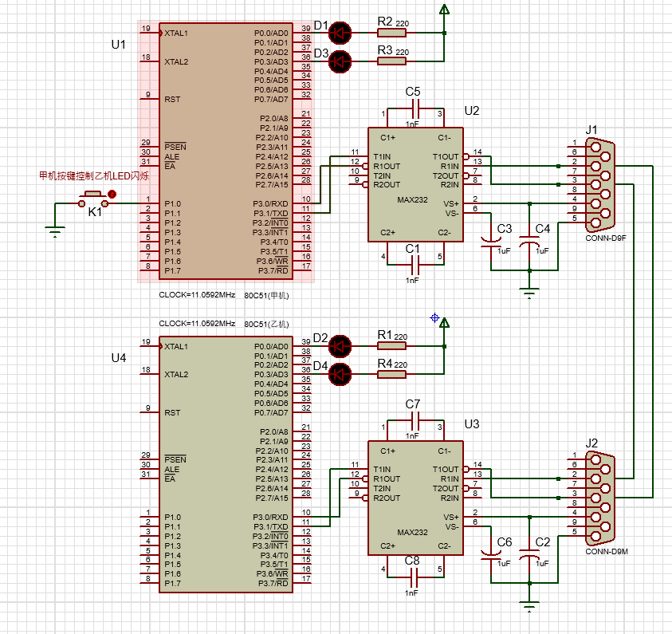Select the U1 80C51 microcontroller

(226, 151)
